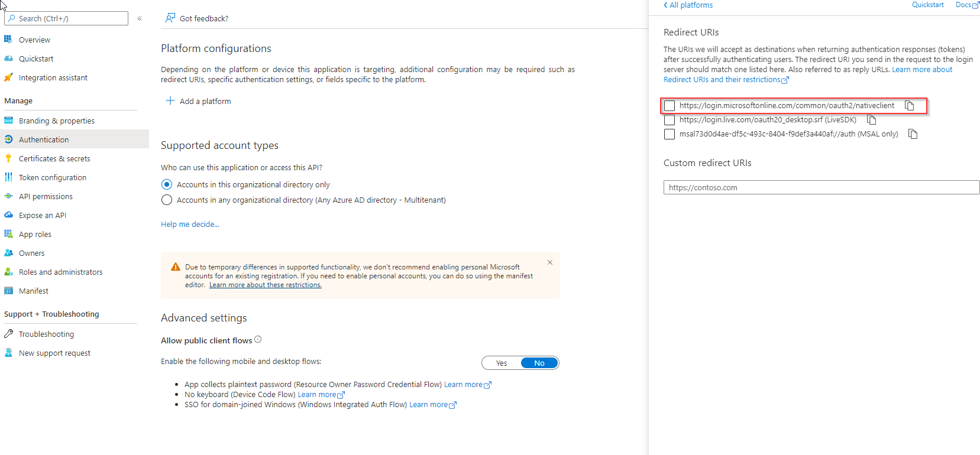Toggle public client flows to Yes
The height and width of the screenshot is (455, 980).
[x=502, y=363]
